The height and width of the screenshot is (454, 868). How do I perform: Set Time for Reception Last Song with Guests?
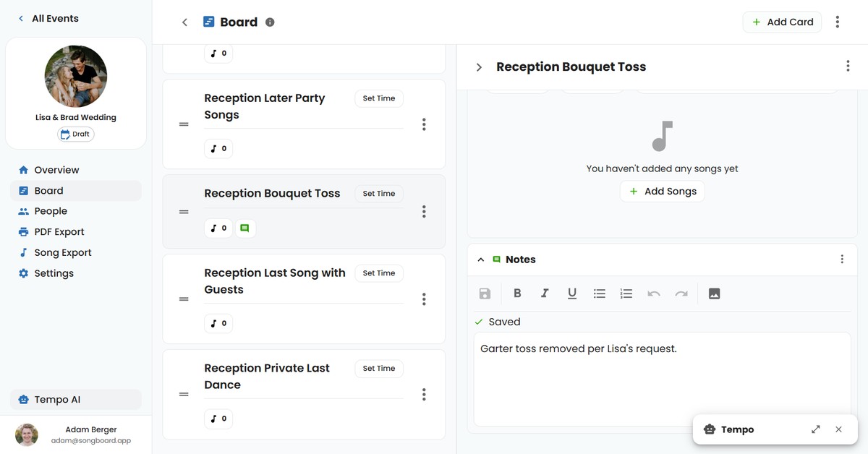(378, 273)
